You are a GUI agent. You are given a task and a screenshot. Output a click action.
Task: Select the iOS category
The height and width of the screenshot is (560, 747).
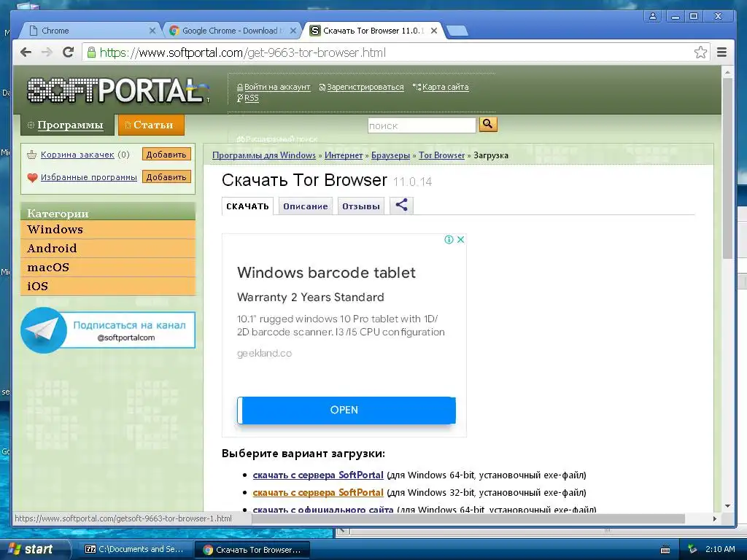(x=108, y=286)
